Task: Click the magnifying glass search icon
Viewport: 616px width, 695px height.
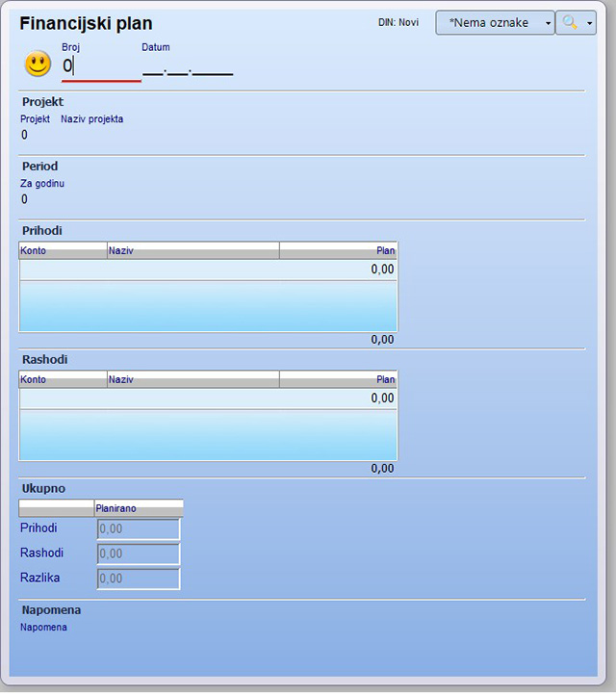Action: pyautogui.click(x=570, y=22)
